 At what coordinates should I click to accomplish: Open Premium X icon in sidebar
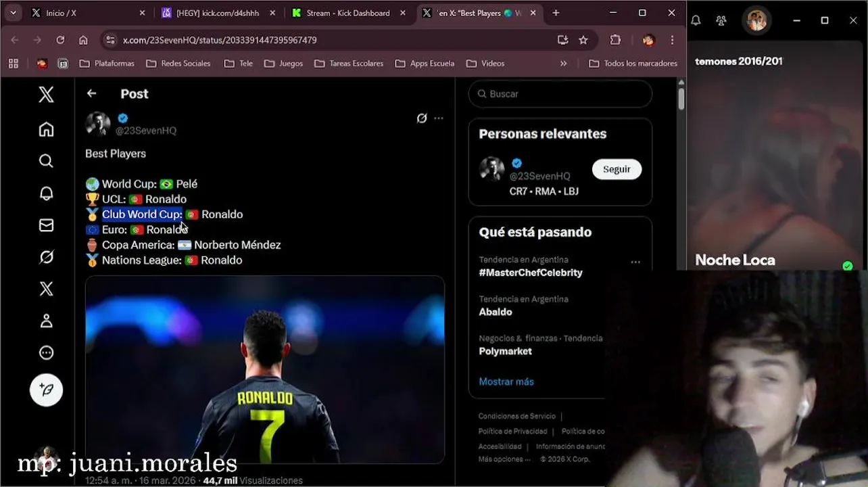point(46,289)
